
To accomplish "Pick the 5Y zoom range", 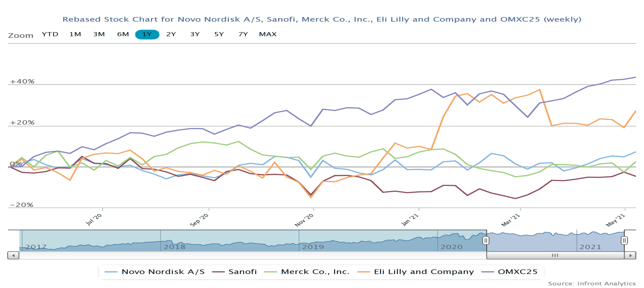I will pyautogui.click(x=219, y=34).
